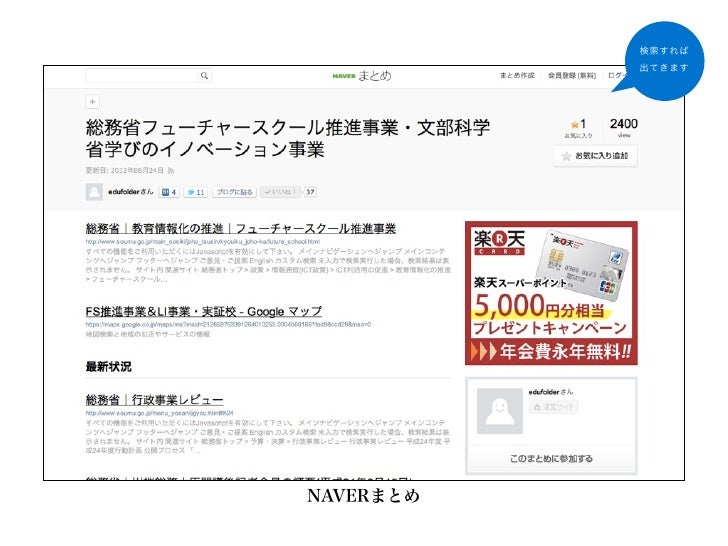Viewport: 728px width, 546px height.
Task: Open edufolder さん link in profile box
Action: coord(551,392)
